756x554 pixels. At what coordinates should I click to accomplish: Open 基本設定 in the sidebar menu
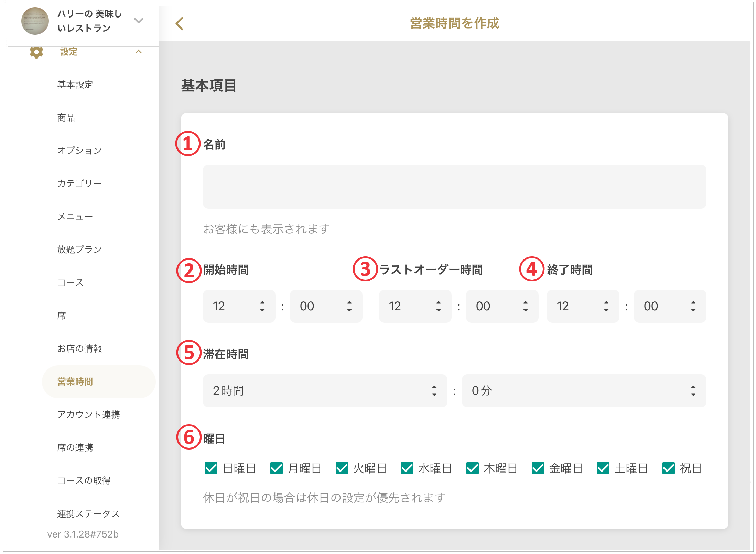75,85
